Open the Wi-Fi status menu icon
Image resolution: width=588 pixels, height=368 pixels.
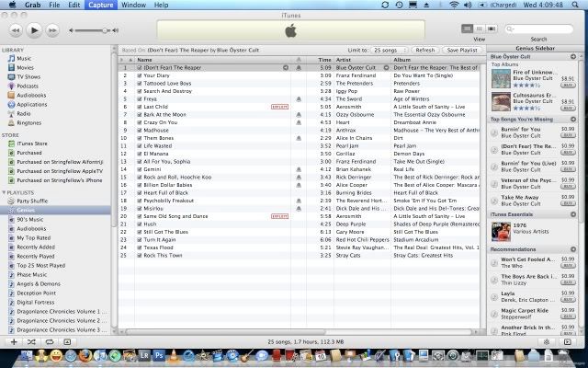point(455,5)
